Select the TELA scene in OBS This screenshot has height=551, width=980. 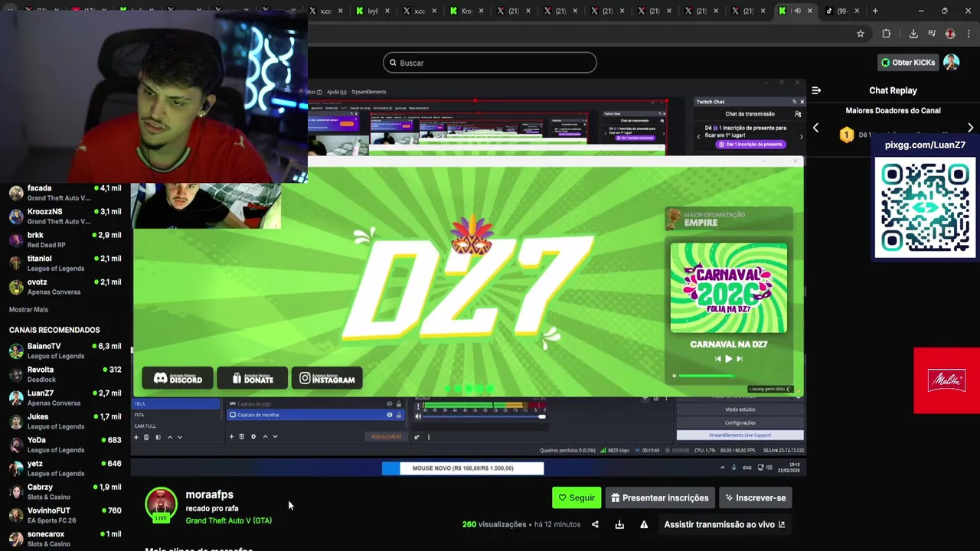tap(177, 404)
